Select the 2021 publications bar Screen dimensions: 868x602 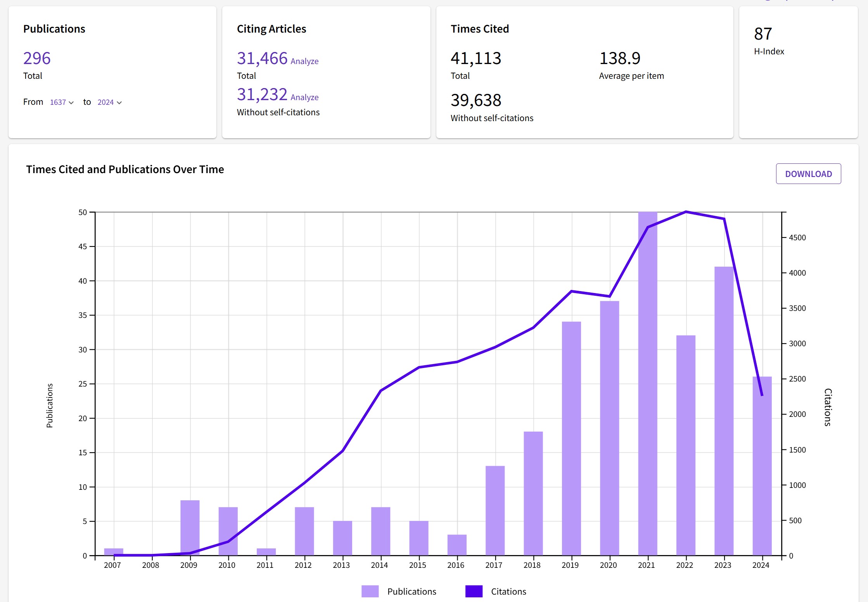pos(648,383)
